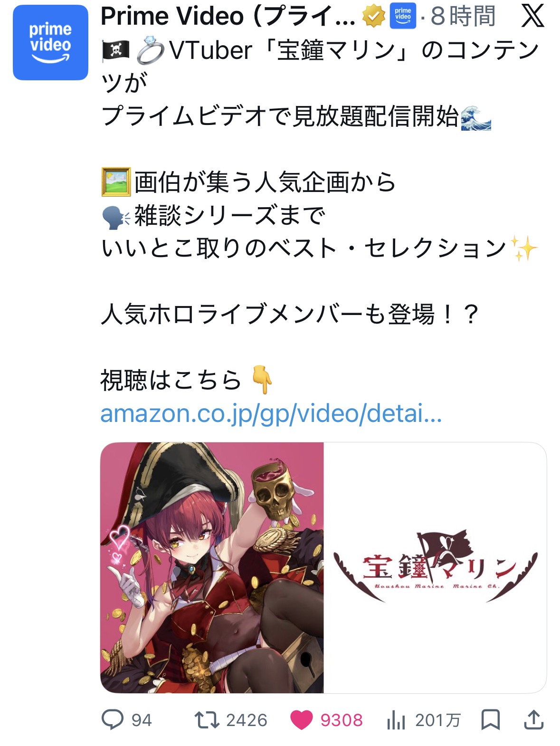Open the amazon.co.jp/gp/video link

tap(271, 413)
